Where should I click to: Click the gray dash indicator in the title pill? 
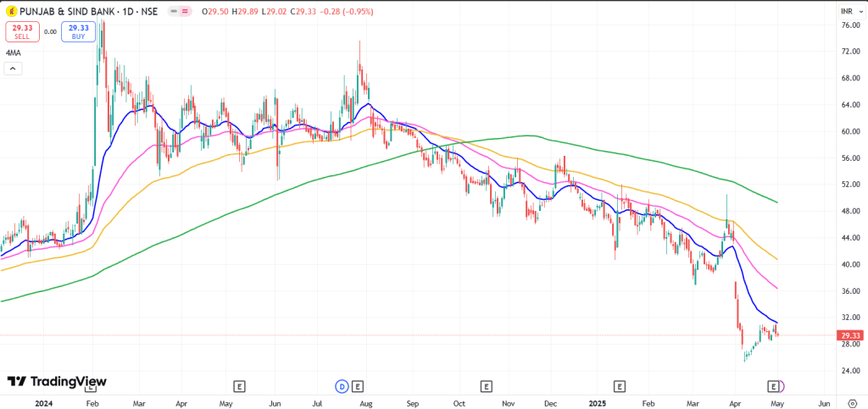(175, 11)
